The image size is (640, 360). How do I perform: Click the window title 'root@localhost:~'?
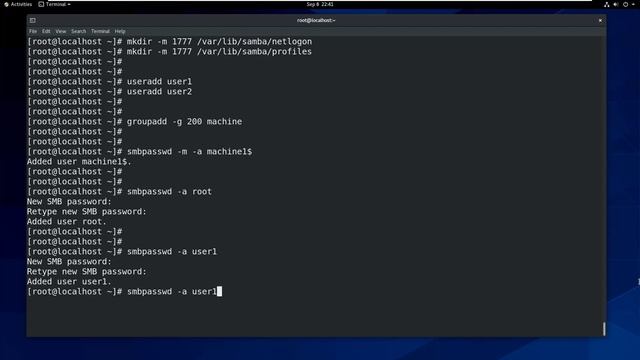click(x=316, y=20)
